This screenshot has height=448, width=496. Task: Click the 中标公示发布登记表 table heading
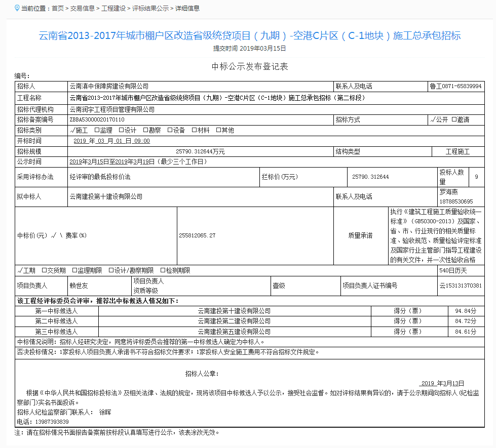point(250,67)
